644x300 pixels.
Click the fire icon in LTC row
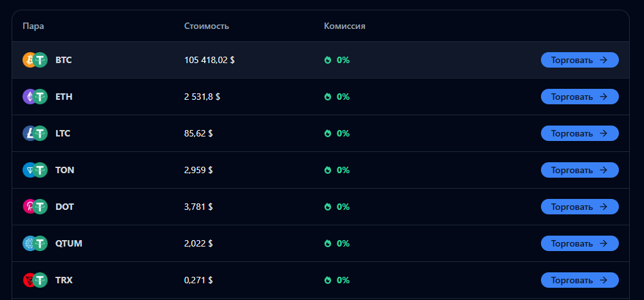click(x=327, y=133)
